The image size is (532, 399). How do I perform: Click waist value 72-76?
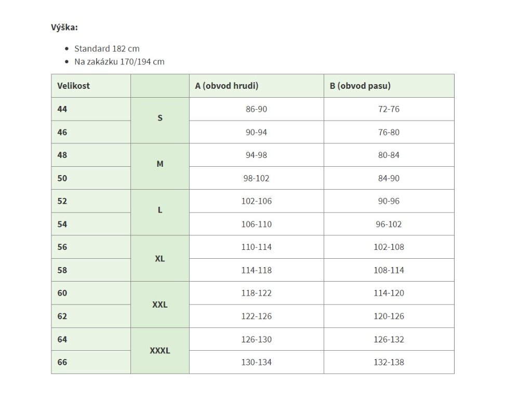(389, 109)
